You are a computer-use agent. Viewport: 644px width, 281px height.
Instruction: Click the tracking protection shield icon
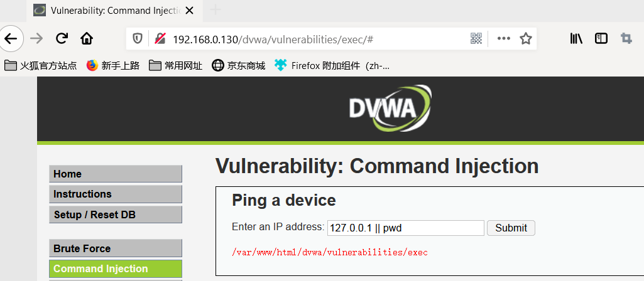coord(137,39)
